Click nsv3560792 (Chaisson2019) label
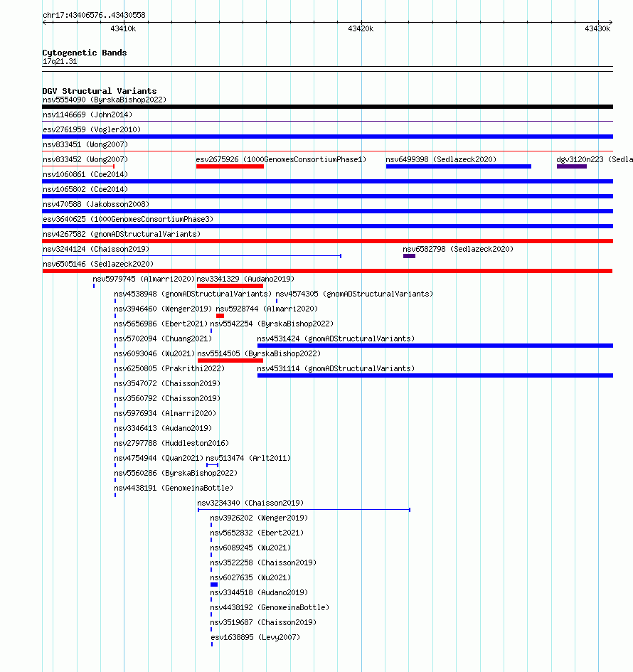Image resolution: width=633 pixels, height=672 pixels. point(167,398)
